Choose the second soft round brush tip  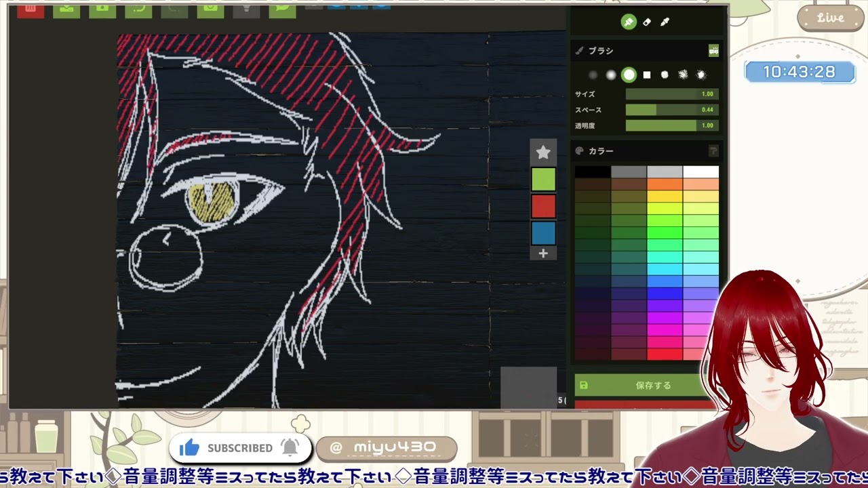click(x=611, y=75)
